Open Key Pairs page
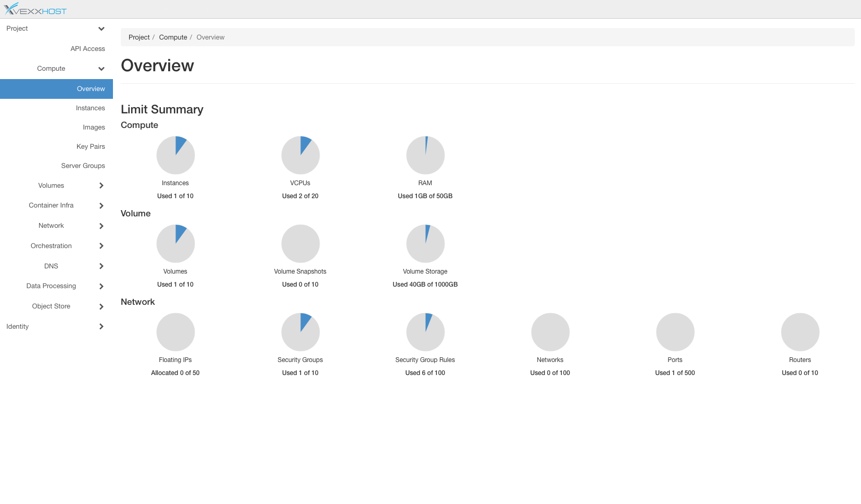861x504 pixels. pyautogui.click(x=91, y=147)
